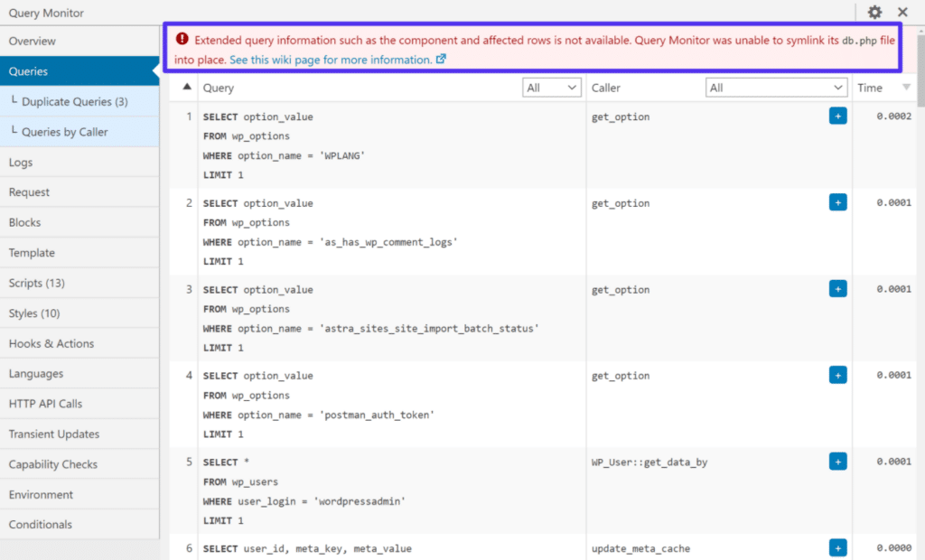The image size is (925, 560).
Task: Open the Transient Updates section
Action: (x=53, y=434)
